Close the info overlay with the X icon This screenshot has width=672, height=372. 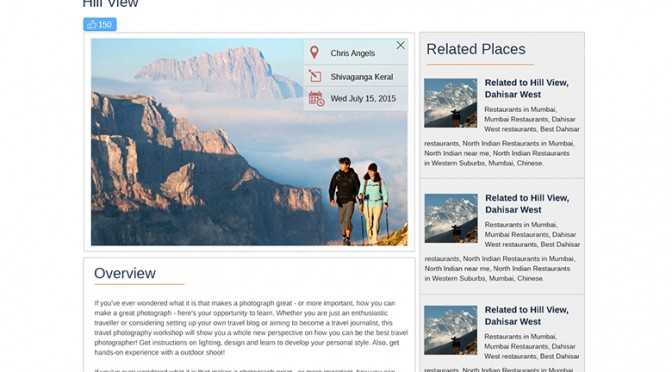tap(400, 45)
